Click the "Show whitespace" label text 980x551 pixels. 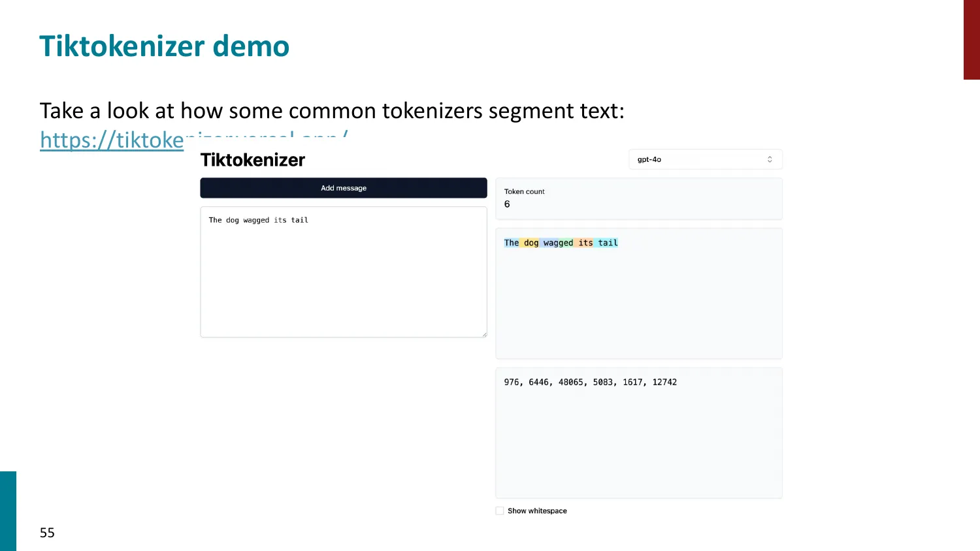(x=537, y=511)
